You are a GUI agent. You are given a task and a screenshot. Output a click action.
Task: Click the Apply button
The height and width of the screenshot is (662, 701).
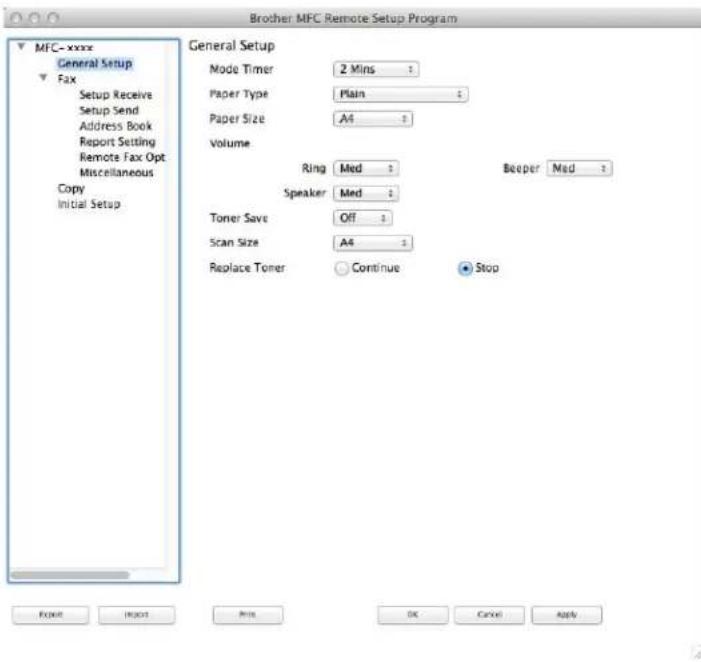tap(566, 615)
